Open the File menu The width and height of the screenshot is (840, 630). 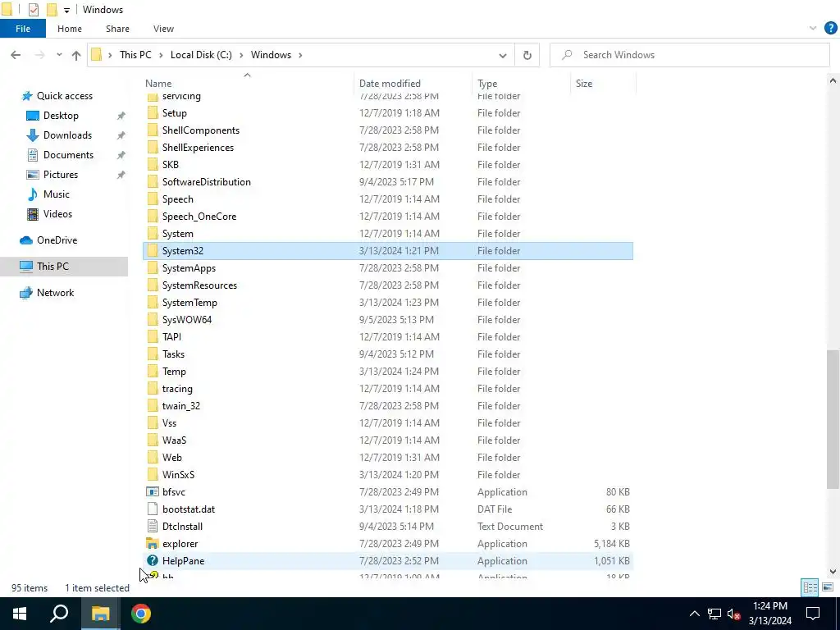[x=22, y=29]
